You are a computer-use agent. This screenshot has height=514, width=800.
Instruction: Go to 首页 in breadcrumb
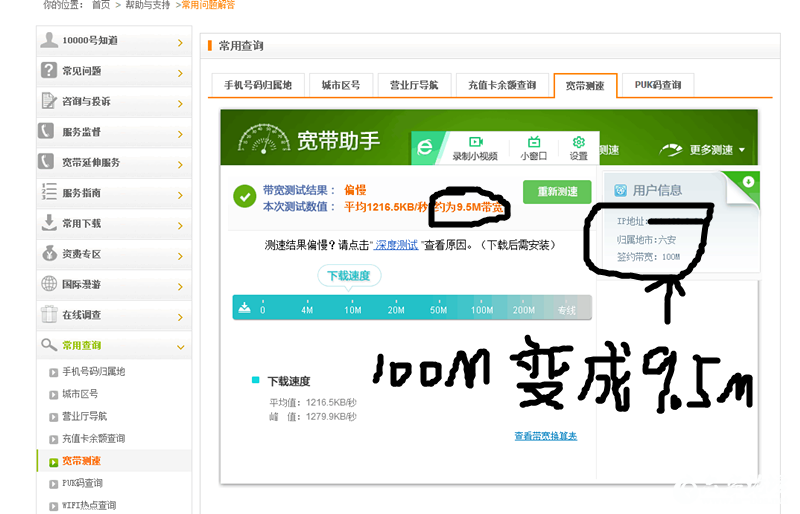coord(101,5)
